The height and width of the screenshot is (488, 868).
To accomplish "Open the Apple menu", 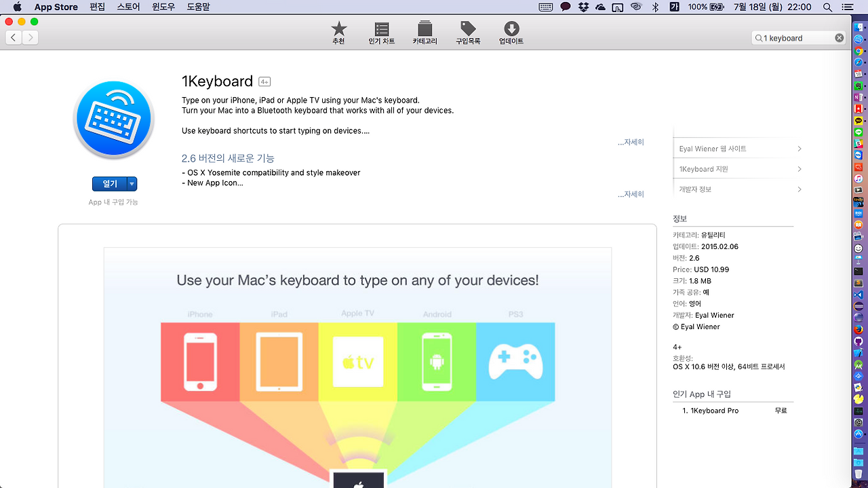I will click(x=17, y=7).
